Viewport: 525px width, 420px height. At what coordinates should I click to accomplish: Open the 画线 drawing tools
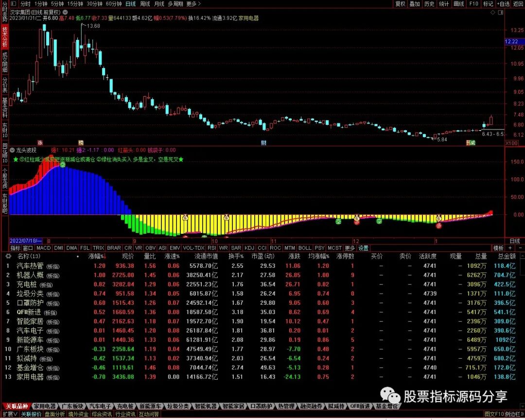458,4
